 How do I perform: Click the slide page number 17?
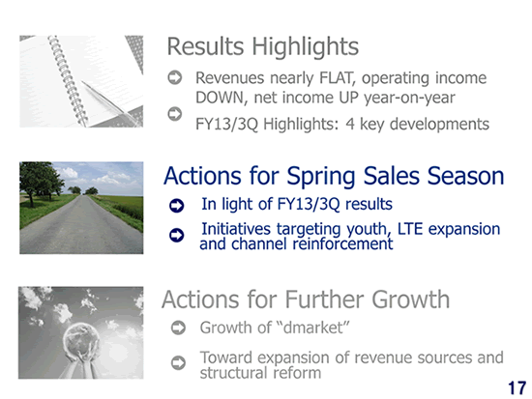[517, 388]
